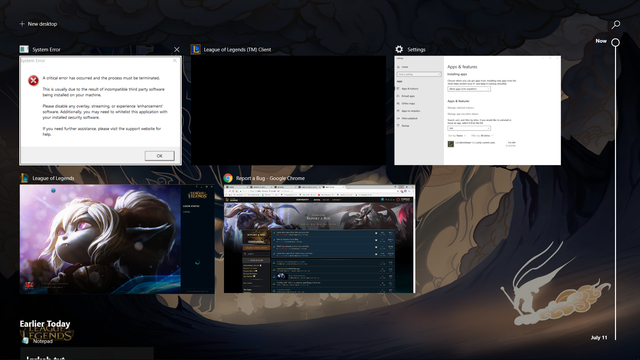Click Manage optional features link in Settings
This screenshot has width=640, height=360.
point(460,108)
